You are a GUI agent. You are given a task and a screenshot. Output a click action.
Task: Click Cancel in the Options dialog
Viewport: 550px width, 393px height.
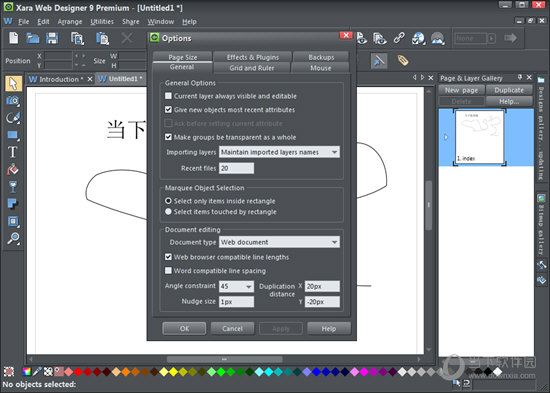click(x=232, y=328)
